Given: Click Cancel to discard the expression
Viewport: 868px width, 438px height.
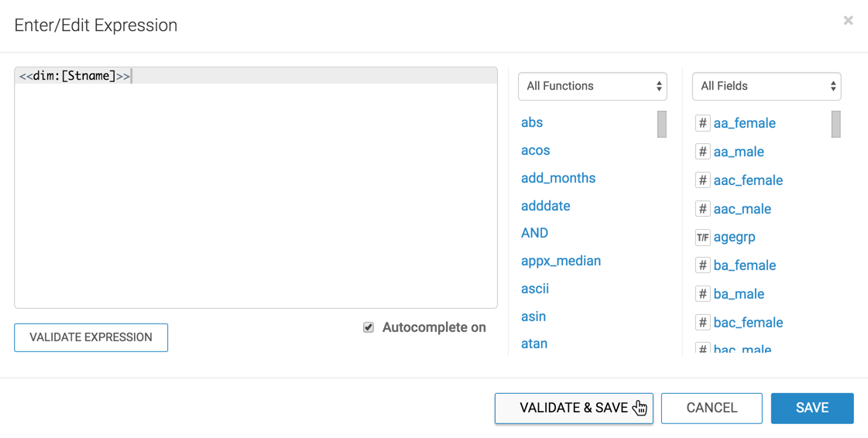Looking at the screenshot, I should (x=712, y=408).
